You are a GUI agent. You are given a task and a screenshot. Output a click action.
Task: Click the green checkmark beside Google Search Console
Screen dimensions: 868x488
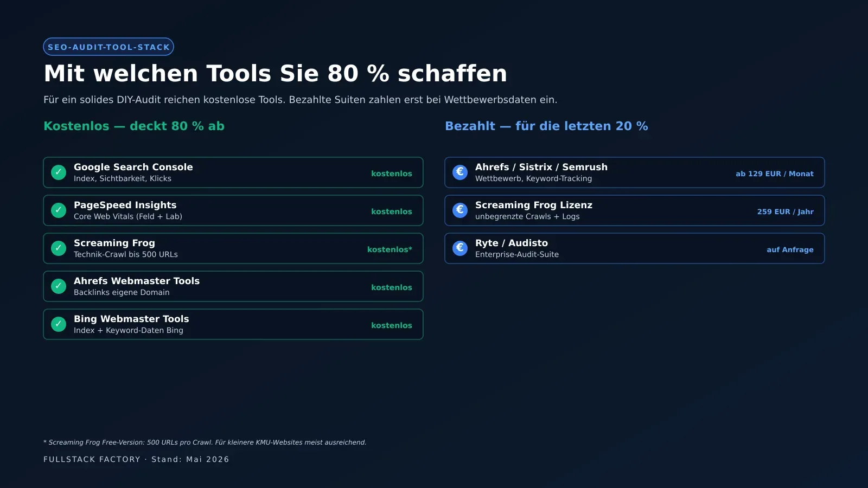pos(59,172)
